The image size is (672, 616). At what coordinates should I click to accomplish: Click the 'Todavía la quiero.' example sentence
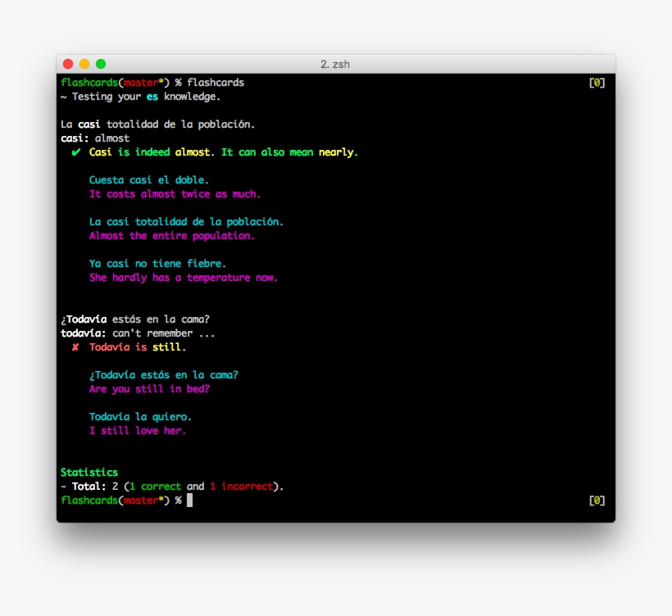[x=140, y=417]
